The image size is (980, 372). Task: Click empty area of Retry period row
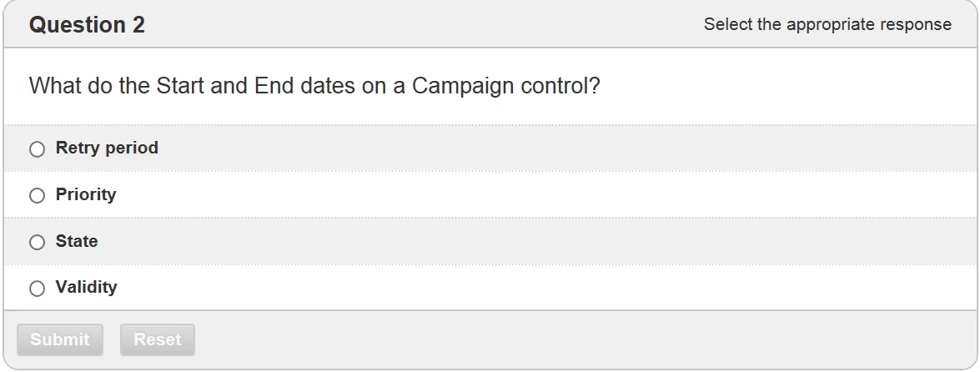542,148
